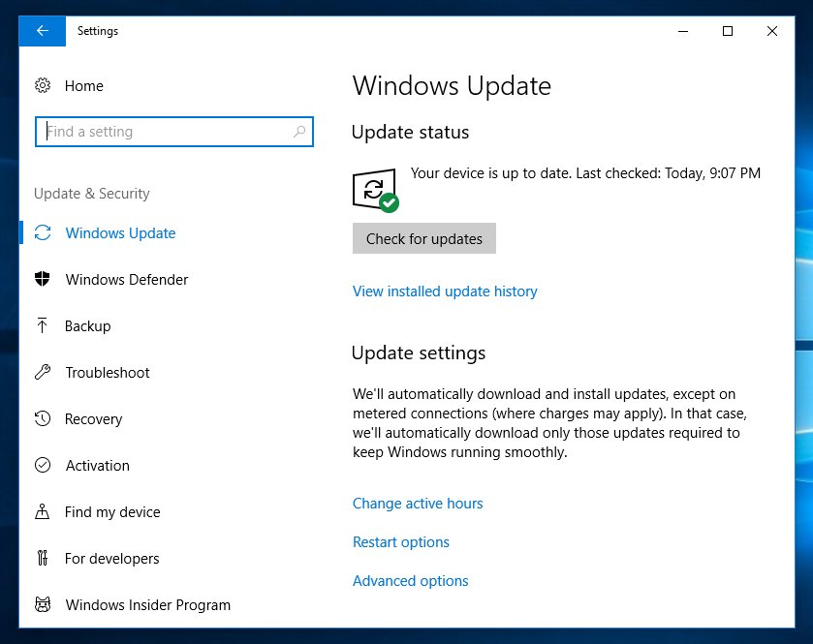Image resolution: width=813 pixels, height=644 pixels.
Task: Click the Activation checkmark circle icon
Action: click(43, 465)
